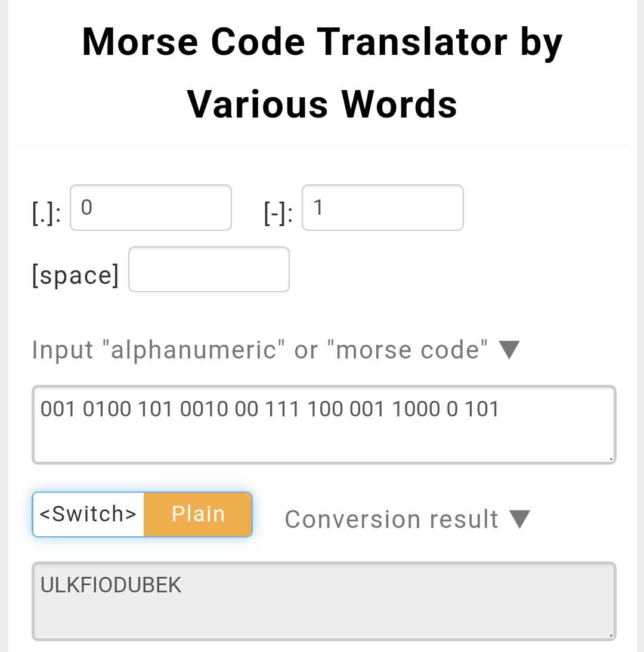Image resolution: width=644 pixels, height=652 pixels.
Task: Click the result textarea resize handle
Action: [x=611, y=636]
